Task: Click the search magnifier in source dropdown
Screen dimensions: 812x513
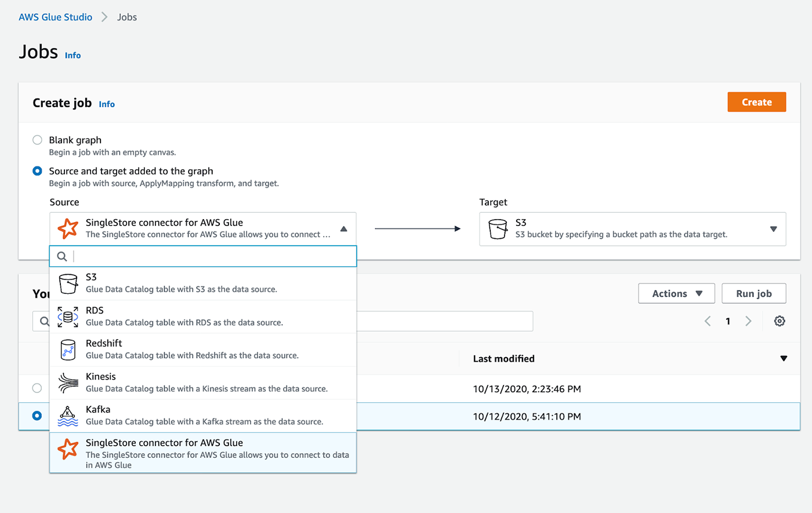Action: (62, 256)
